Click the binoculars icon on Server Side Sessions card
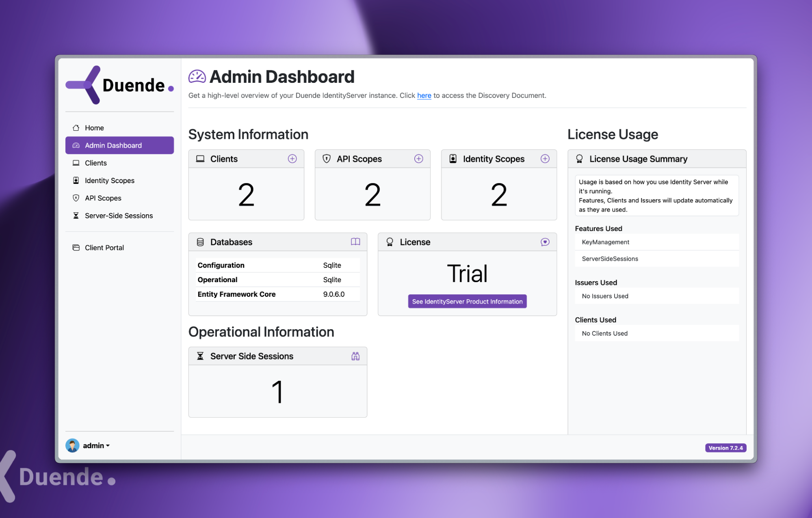 tap(355, 356)
